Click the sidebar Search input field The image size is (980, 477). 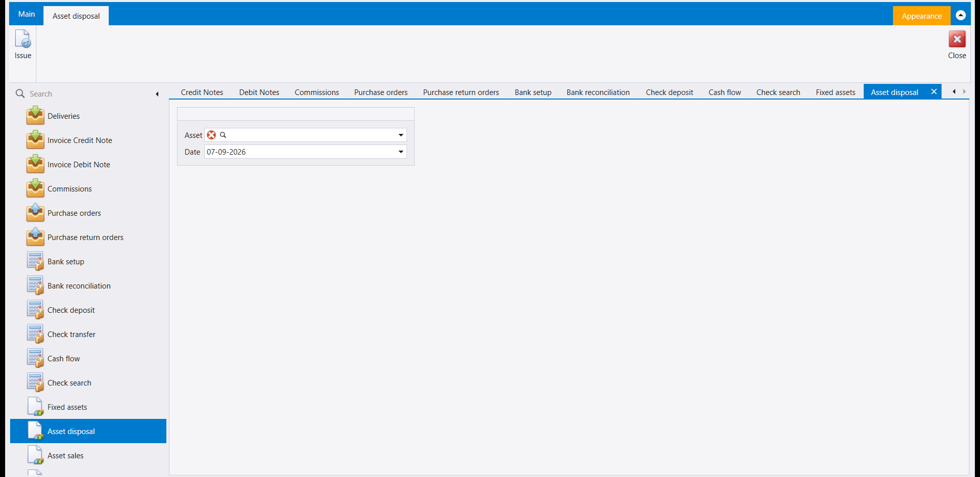[x=90, y=94]
